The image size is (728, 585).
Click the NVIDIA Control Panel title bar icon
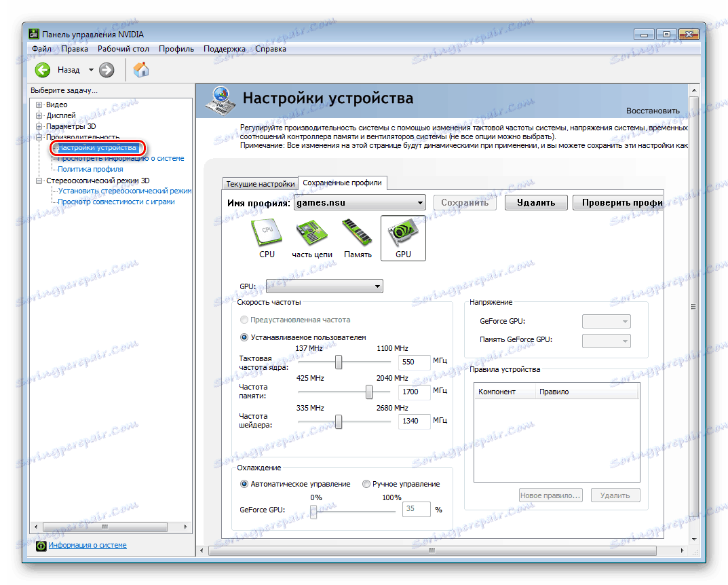(x=34, y=34)
